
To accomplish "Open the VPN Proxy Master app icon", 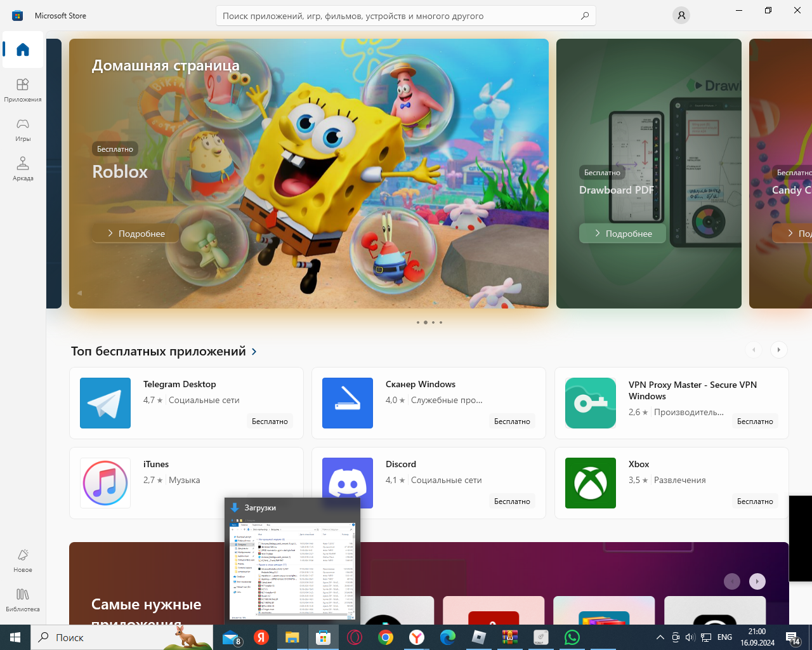I will [x=591, y=403].
